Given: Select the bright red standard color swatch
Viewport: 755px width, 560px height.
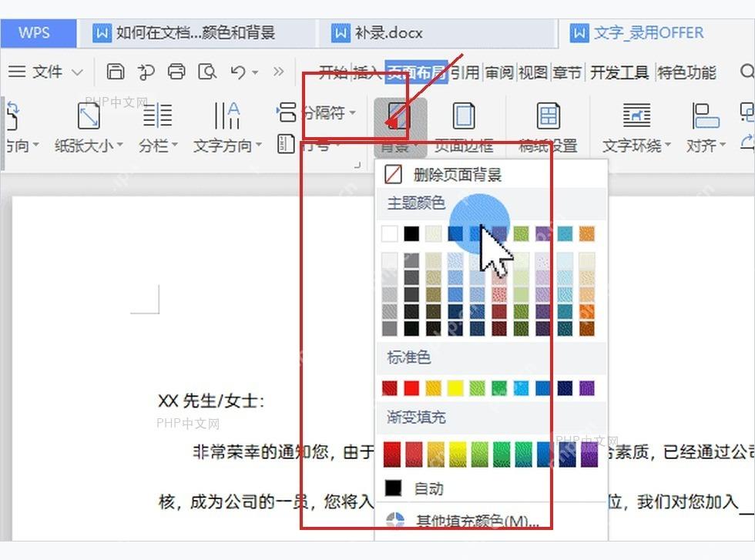Looking at the screenshot, I should pos(411,388).
